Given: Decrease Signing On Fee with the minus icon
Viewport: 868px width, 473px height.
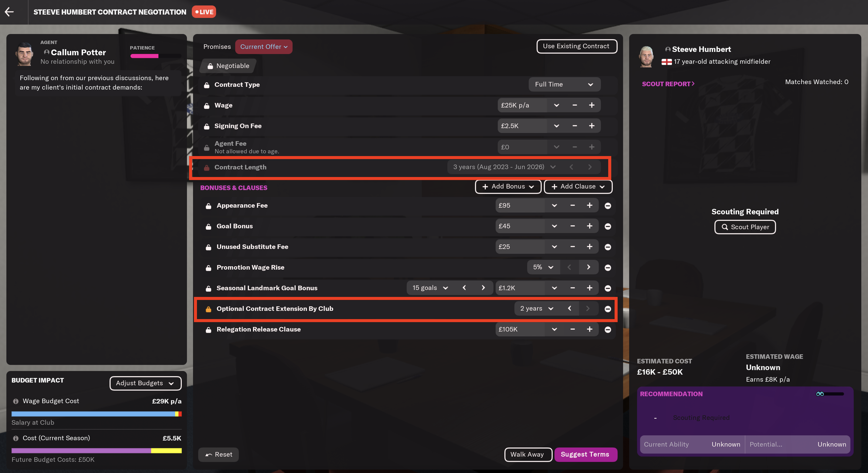Looking at the screenshot, I should [575, 126].
